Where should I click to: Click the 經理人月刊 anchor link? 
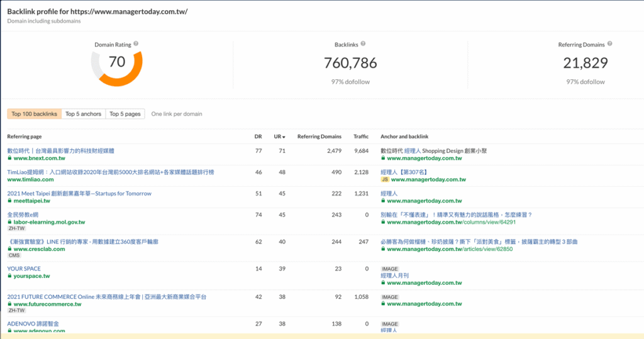point(395,275)
